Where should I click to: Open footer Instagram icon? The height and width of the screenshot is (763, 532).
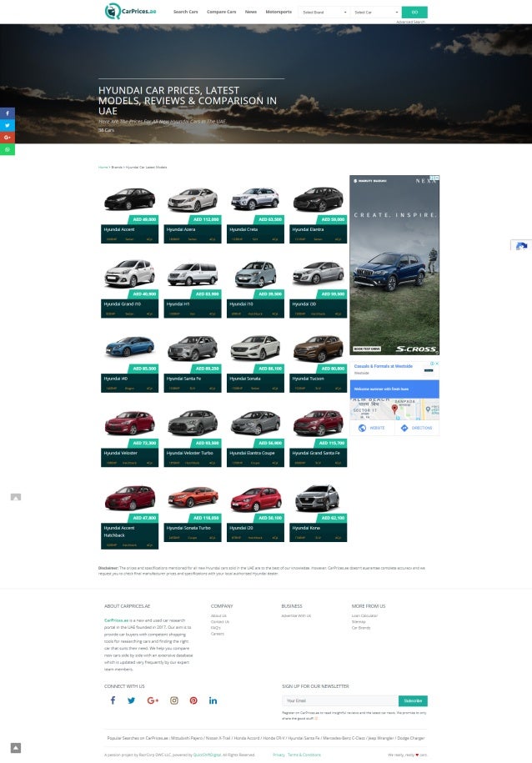[x=173, y=700]
